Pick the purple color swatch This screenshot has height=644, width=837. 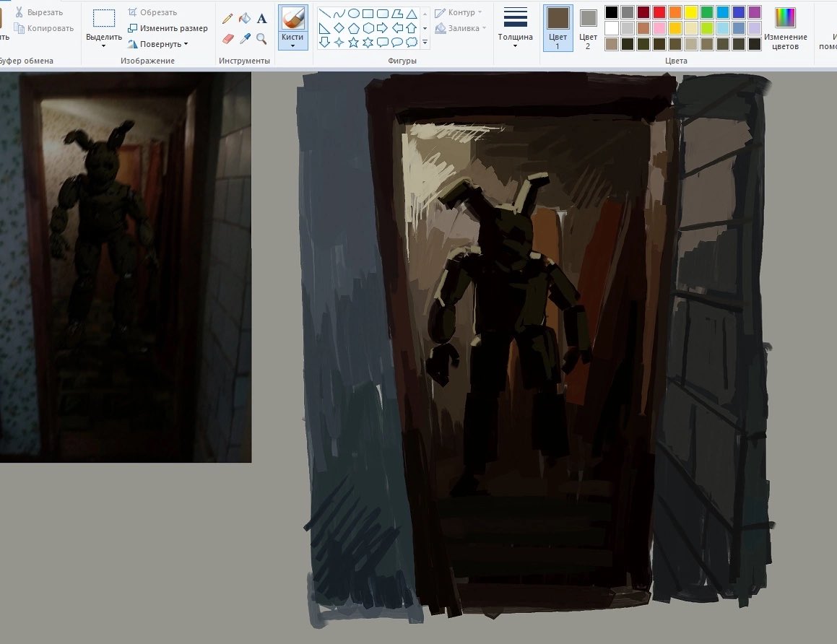(x=754, y=12)
